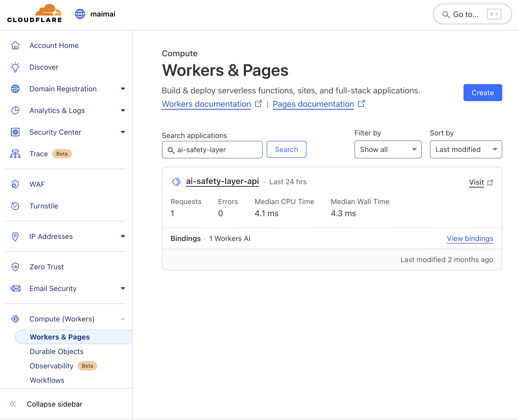Open the View bindings link

pyautogui.click(x=470, y=239)
